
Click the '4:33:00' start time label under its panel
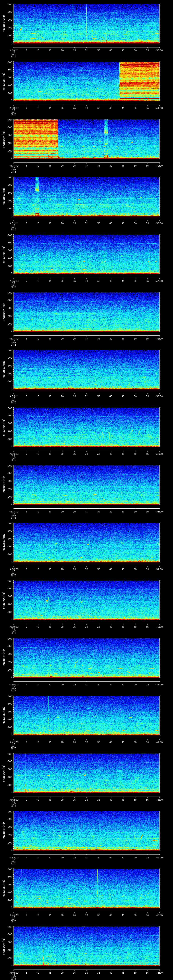(13, 281)
